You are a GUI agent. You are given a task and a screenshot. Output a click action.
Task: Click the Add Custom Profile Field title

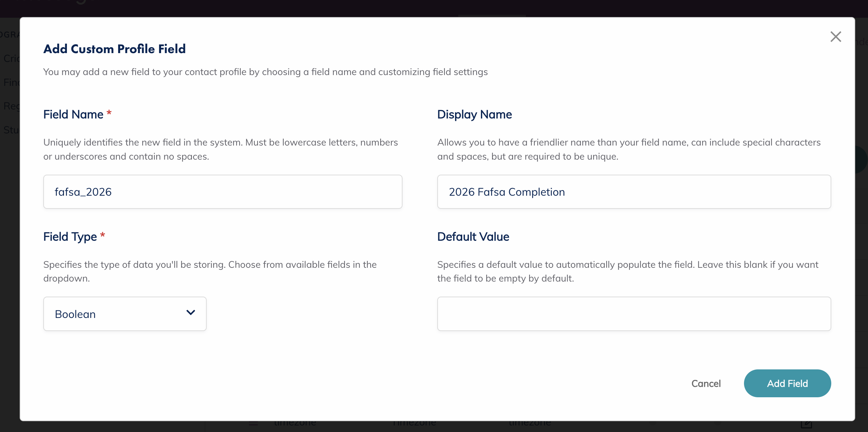pyautogui.click(x=114, y=49)
